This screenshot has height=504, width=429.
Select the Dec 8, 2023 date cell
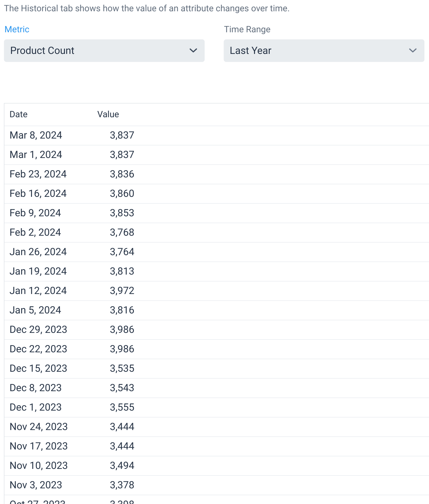(36, 388)
